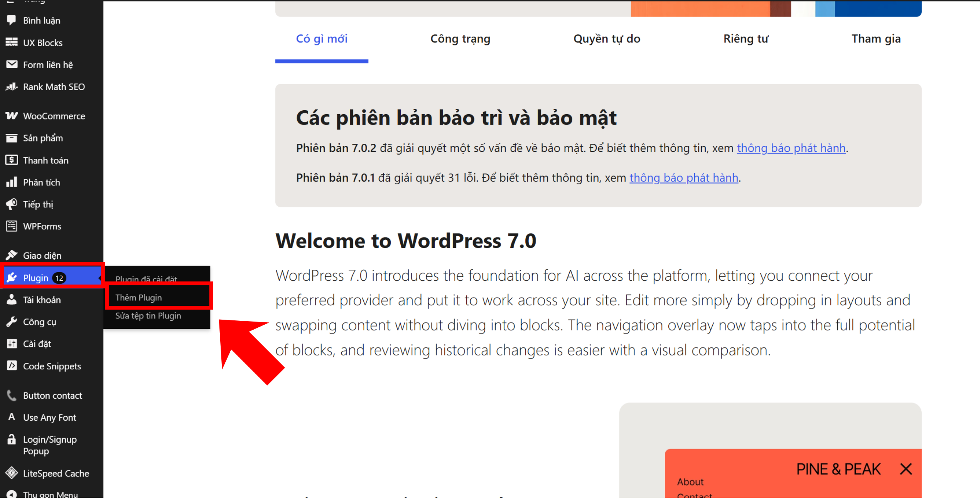Click the Thanh toán dollar icon

[12, 160]
